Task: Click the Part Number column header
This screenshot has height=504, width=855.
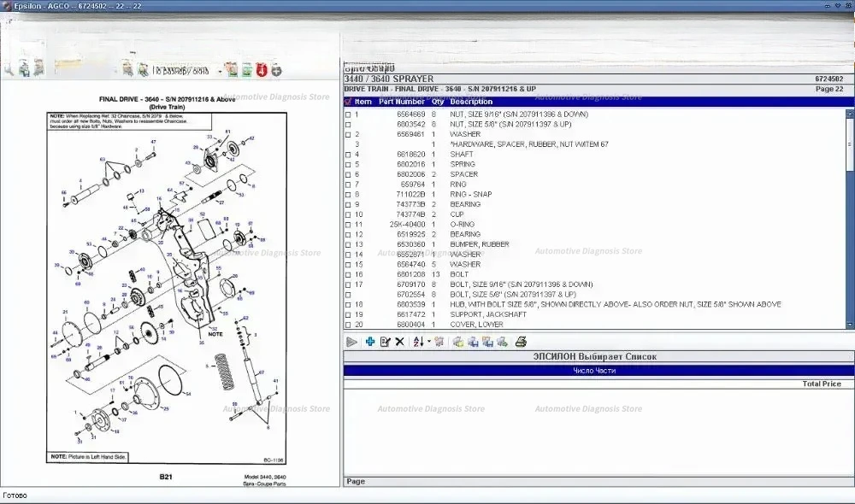Action: [x=401, y=102]
